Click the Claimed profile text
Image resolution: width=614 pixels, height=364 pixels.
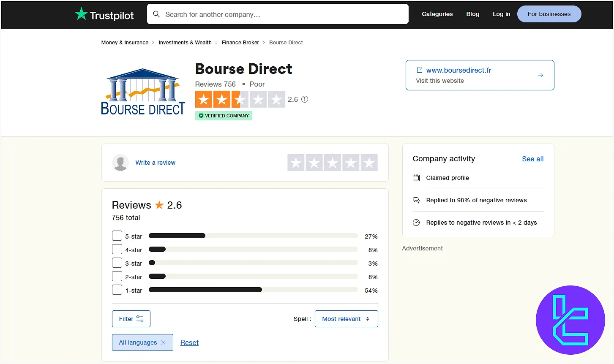448,178
